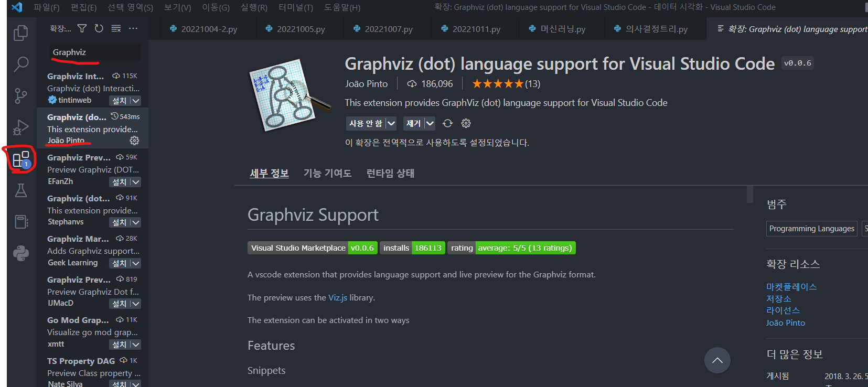Install Graphviz Interactive Preview by tintinweb
The height and width of the screenshot is (387, 868).
pyautogui.click(x=120, y=101)
